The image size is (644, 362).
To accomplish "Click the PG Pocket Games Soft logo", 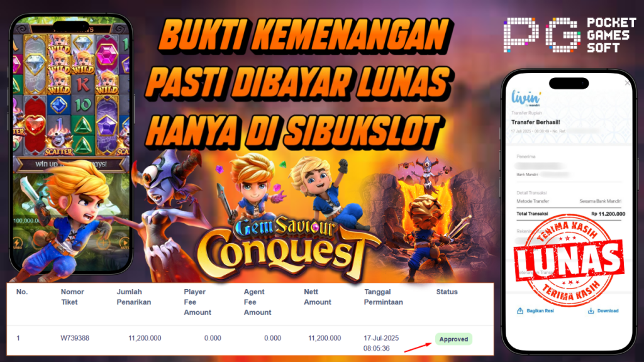I will (x=570, y=35).
